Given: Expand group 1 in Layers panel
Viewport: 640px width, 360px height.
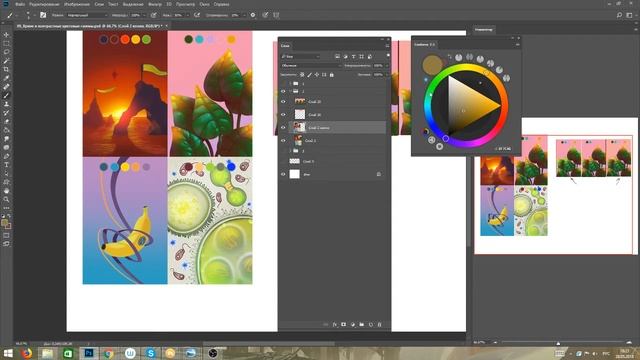Looking at the screenshot, I should coord(290,84).
